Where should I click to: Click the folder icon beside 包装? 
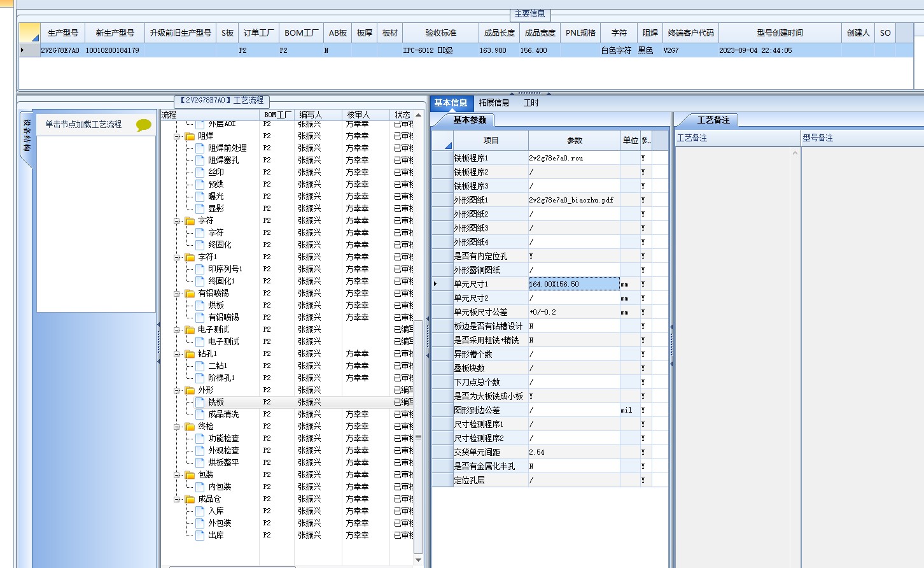(190, 475)
